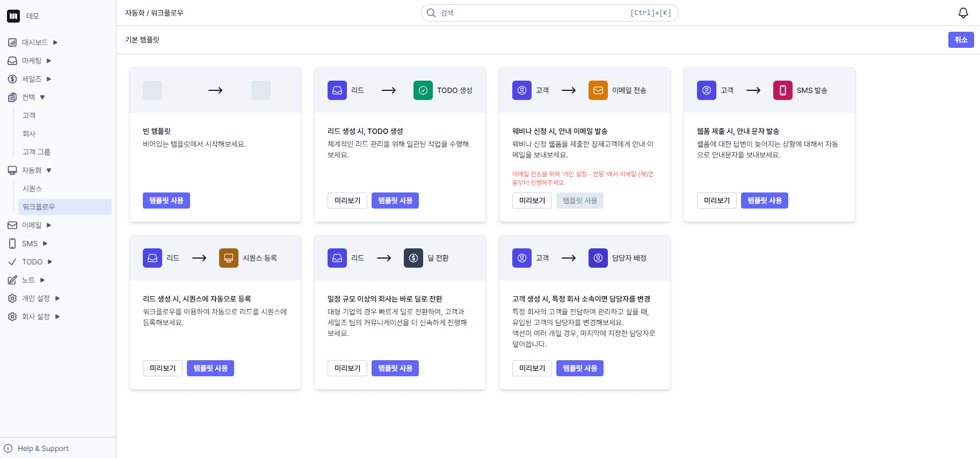
Task: Expand the SMS menu arrow
Action: [x=45, y=244]
